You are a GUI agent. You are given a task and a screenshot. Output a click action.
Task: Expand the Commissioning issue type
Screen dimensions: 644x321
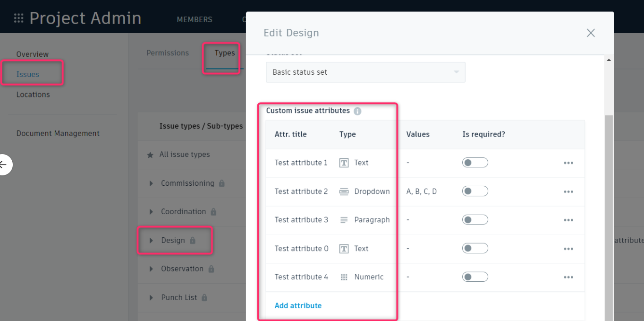tap(151, 183)
